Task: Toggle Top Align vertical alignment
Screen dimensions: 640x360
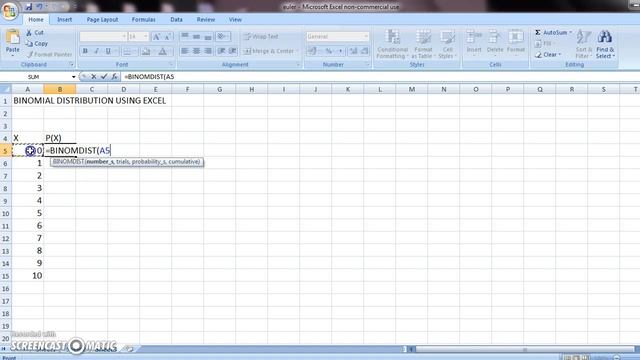Action: pos(185,36)
